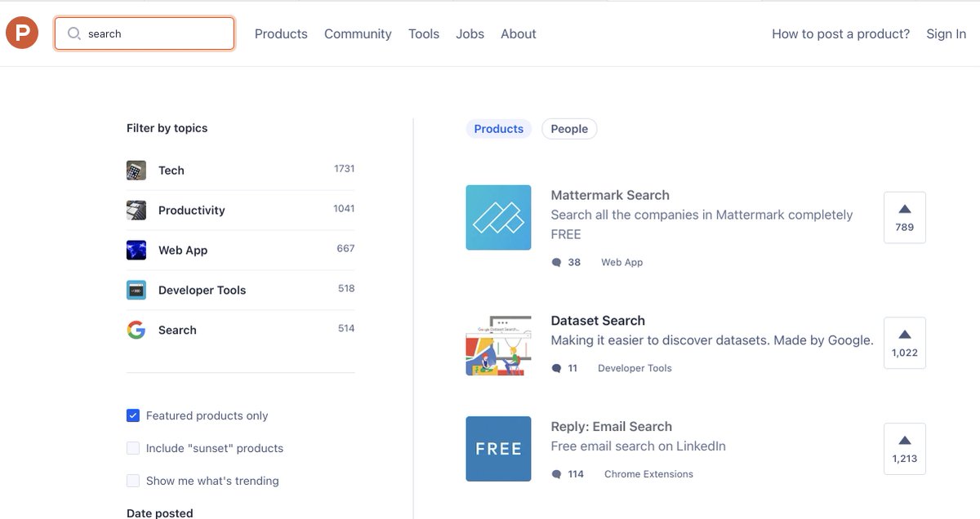Click the Filter by topics heading
Screen dimensions: 980x519
167,128
